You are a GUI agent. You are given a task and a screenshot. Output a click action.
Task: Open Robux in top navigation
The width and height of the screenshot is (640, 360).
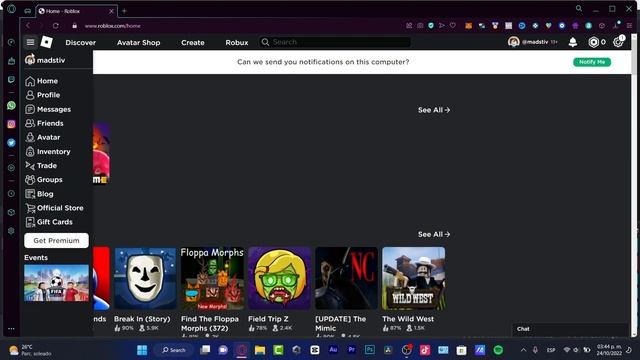pyautogui.click(x=237, y=42)
